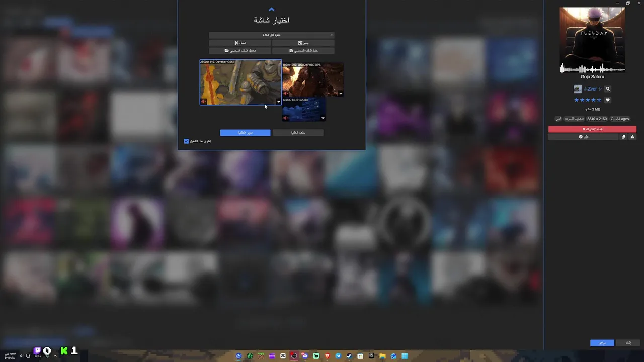Open OBS Studio from the taskbar
Viewport: 644px width, 362px height.
click(x=294, y=356)
